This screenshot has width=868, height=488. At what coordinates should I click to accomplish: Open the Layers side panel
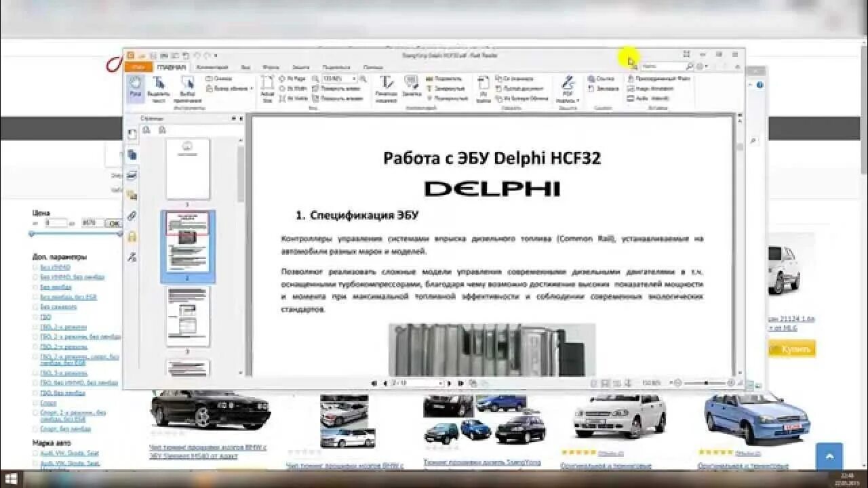click(132, 175)
